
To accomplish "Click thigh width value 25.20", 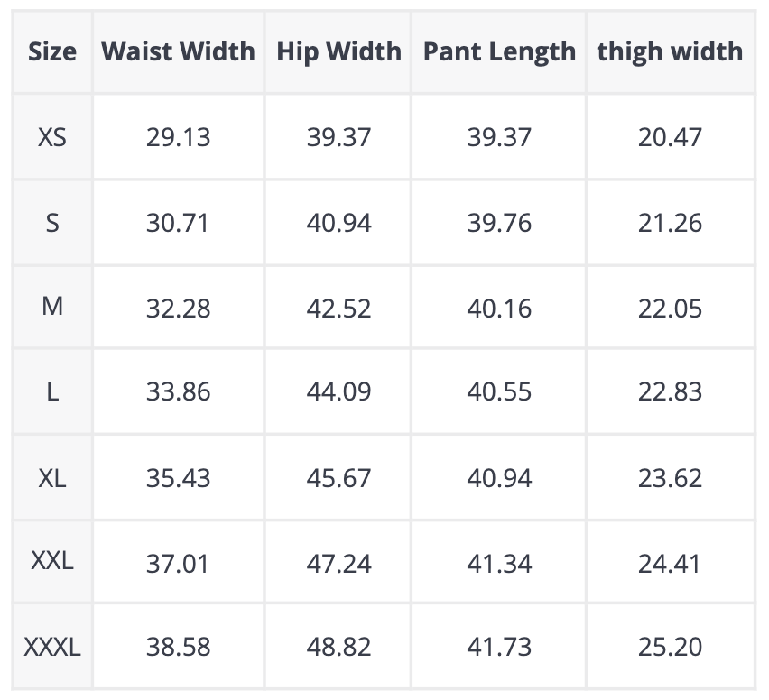I will pyautogui.click(x=670, y=647).
